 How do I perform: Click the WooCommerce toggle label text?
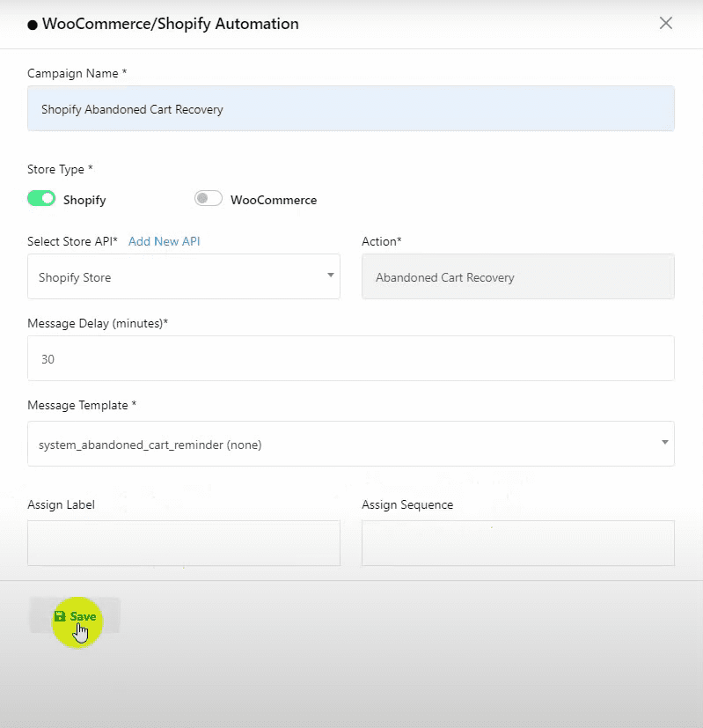273,200
